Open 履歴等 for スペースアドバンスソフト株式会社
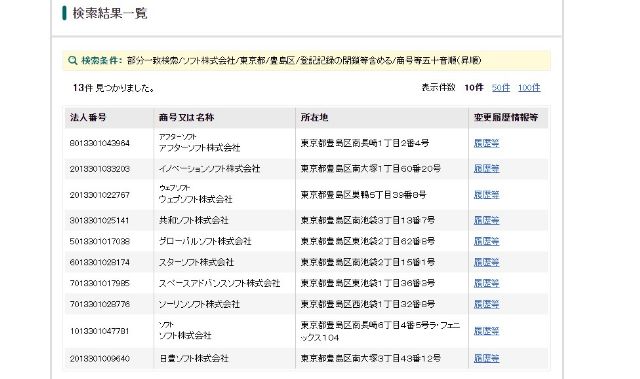 [x=487, y=283]
